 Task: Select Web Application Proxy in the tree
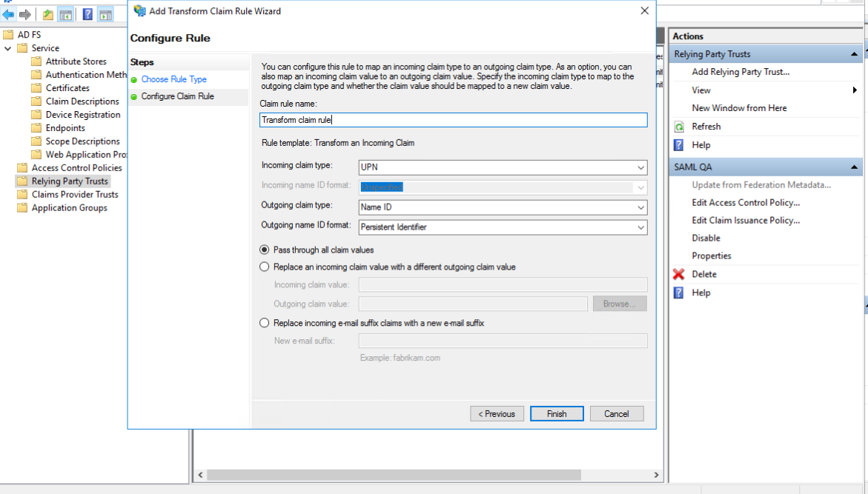click(x=86, y=154)
